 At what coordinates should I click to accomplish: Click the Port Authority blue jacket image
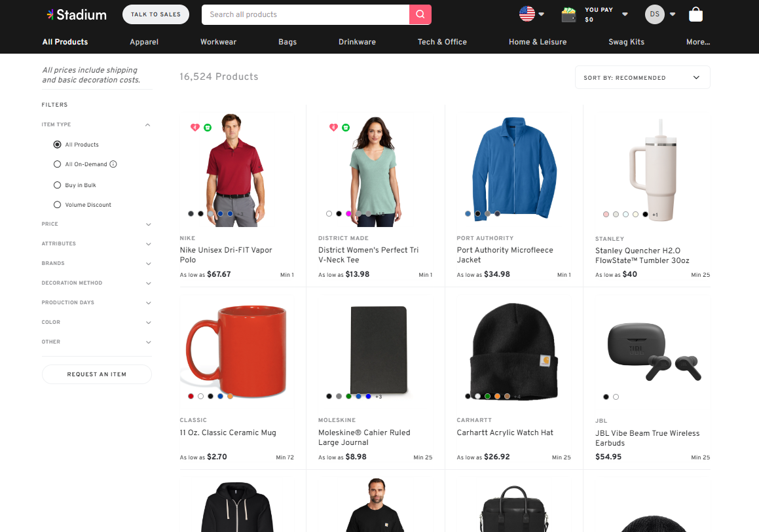(514, 169)
